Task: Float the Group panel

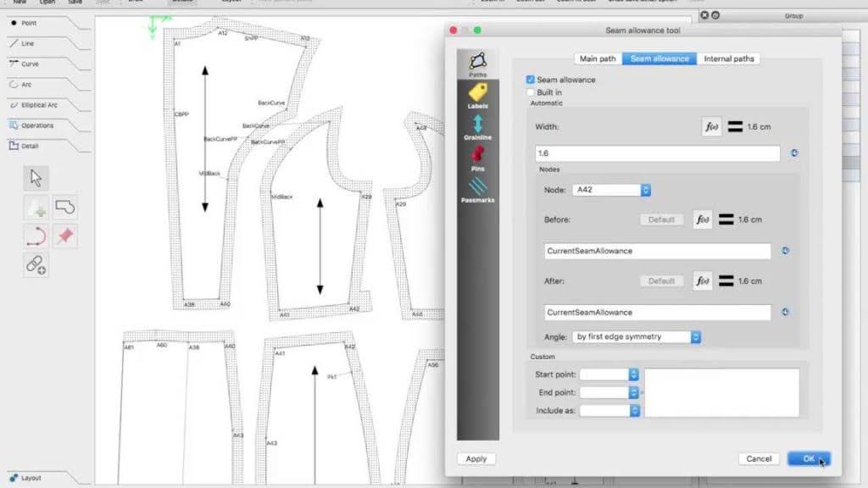Action: tap(715, 15)
